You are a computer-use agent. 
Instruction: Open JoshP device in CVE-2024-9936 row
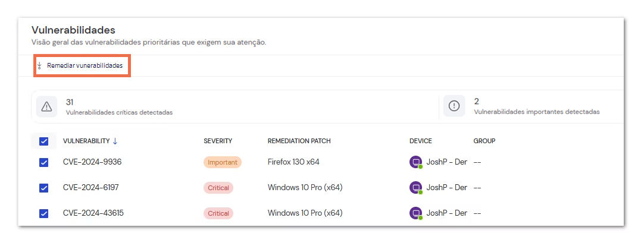[446, 162]
